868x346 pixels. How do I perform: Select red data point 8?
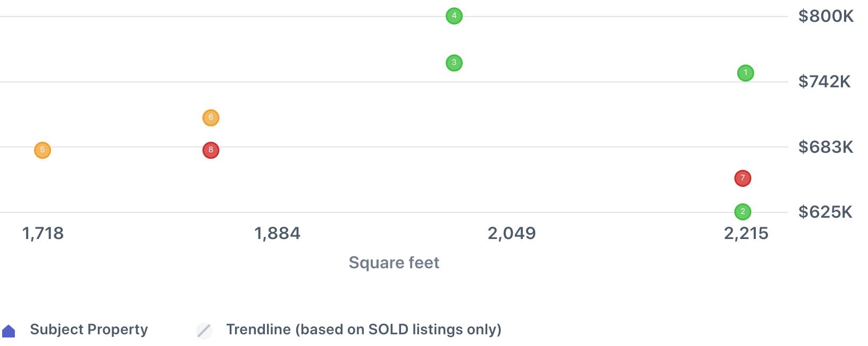[211, 150]
